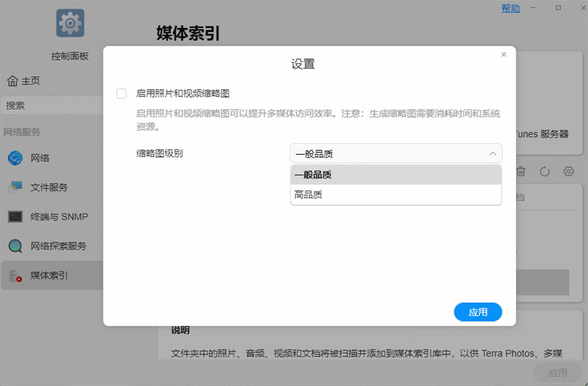Screen dimensions: 588x386
Task: Open the 网络探索服务 magnifier icon
Action: 15,246
